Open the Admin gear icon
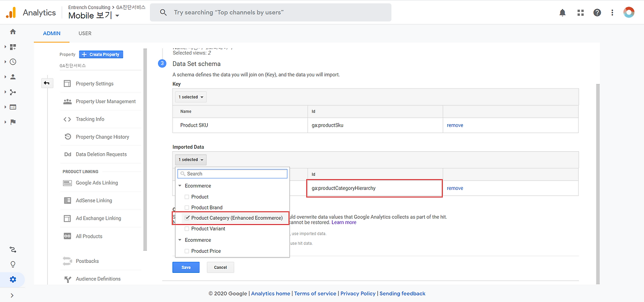Image resolution: width=644 pixels, height=302 pixels. [13, 279]
